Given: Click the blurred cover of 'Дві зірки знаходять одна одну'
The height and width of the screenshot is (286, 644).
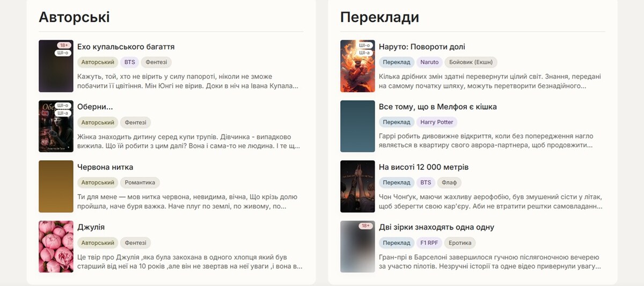Looking at the screenshot, I should point(357,247).
